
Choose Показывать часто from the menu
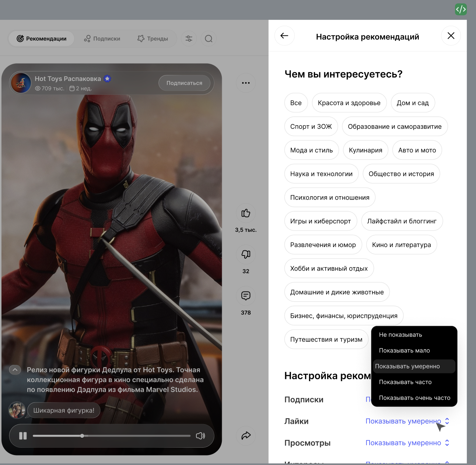coord(414,382)
